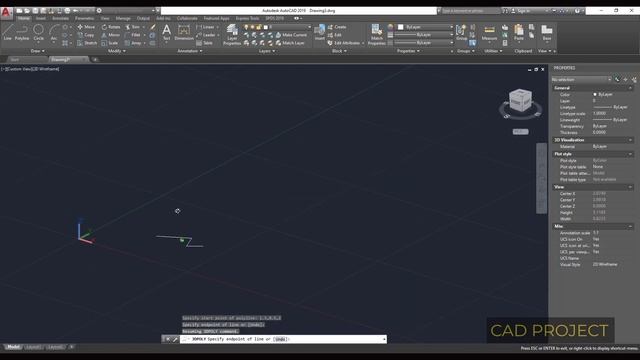
Task: Click the Paste button
Action: click(519, 32)
